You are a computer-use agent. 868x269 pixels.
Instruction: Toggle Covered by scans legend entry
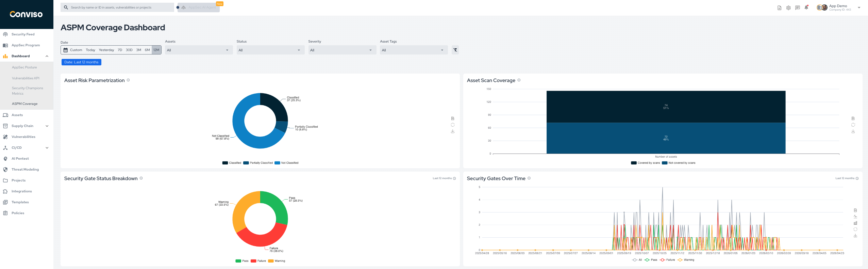click(x=645, y=163)
